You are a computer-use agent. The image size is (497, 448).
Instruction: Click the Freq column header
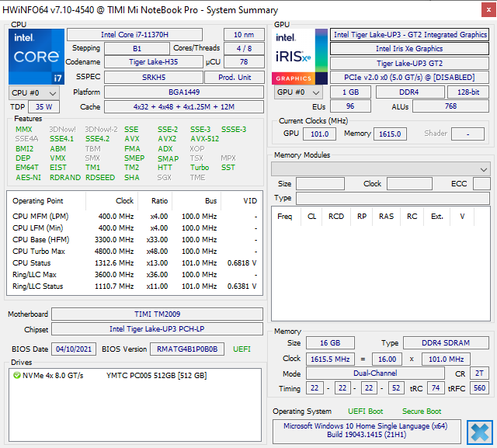[x=285, y=217]
